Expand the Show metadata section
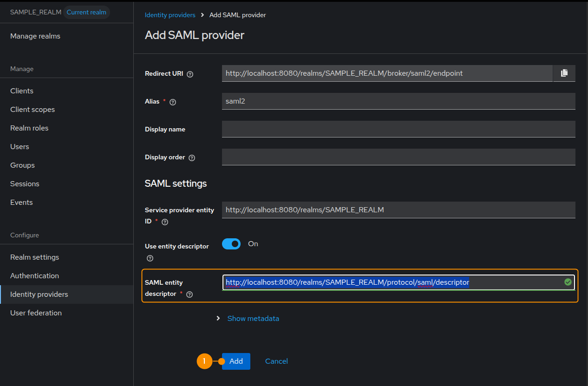Viewport: 588px width, 386px height. [253, 319]
